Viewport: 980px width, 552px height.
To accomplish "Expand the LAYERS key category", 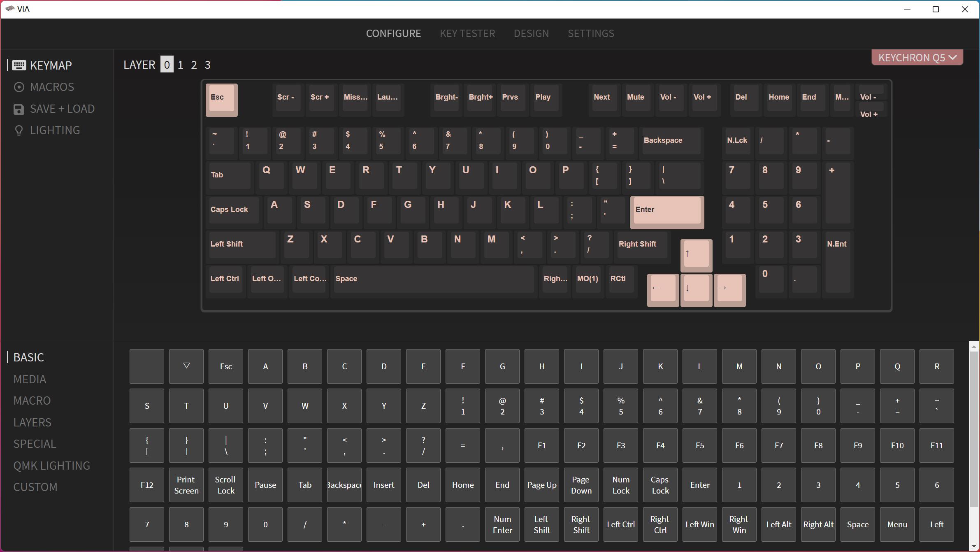I will tap(32, 422).
